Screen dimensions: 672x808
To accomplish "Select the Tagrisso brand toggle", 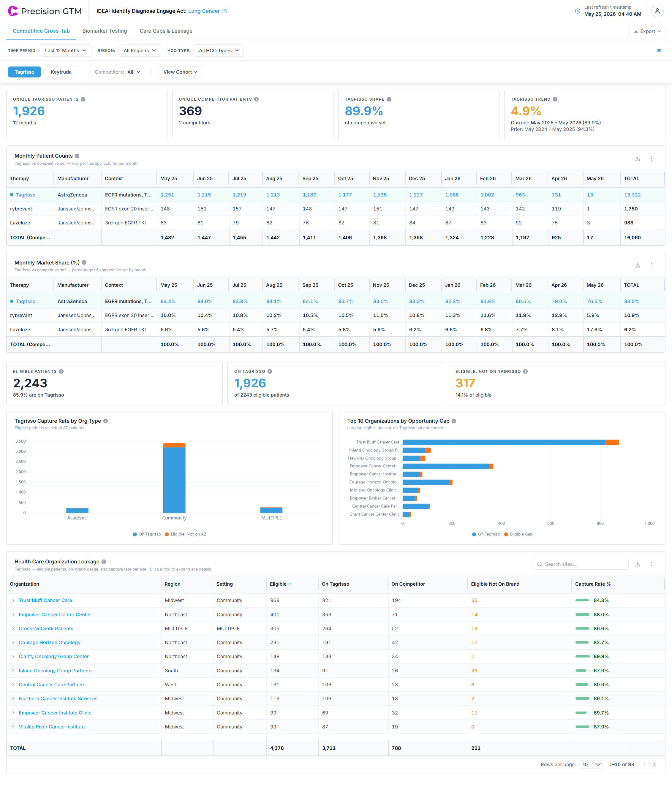I will 25,72.
